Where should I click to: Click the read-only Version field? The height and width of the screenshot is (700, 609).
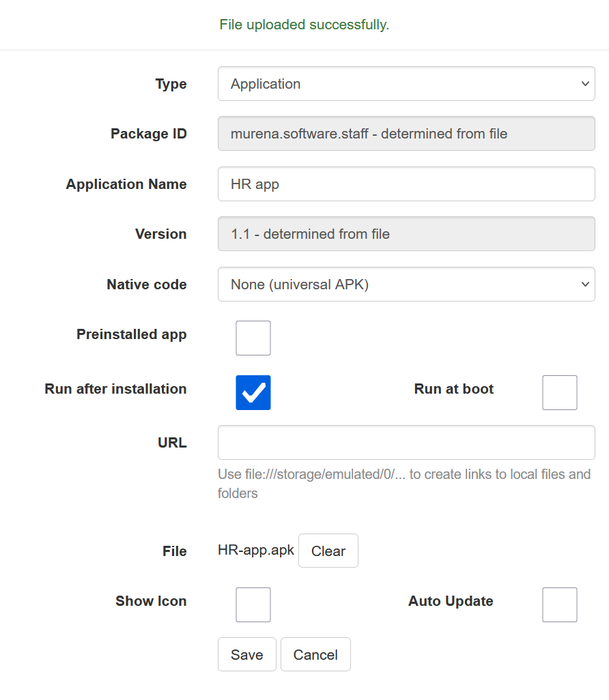406,234
